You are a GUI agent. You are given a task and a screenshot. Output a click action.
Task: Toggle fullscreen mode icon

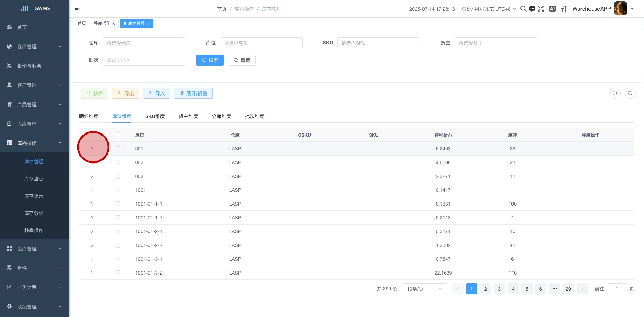(x=541, y=9)
